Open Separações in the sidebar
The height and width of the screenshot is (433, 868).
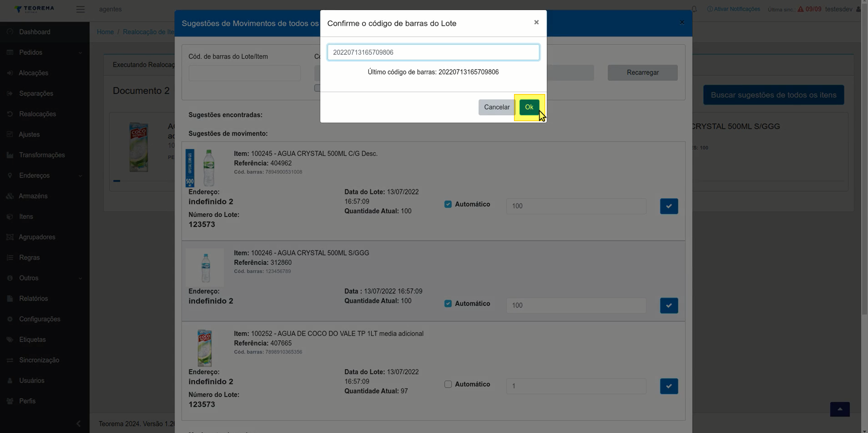coord(36,94)
